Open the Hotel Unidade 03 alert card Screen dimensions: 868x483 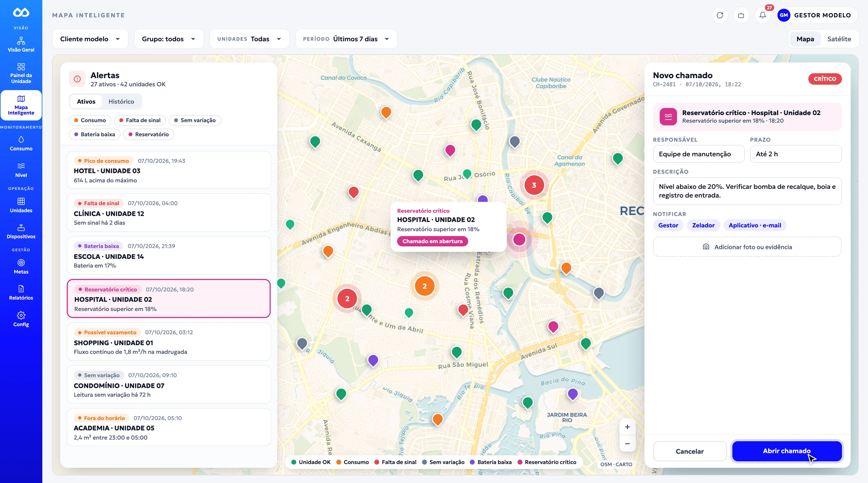(x=169, y=170)
